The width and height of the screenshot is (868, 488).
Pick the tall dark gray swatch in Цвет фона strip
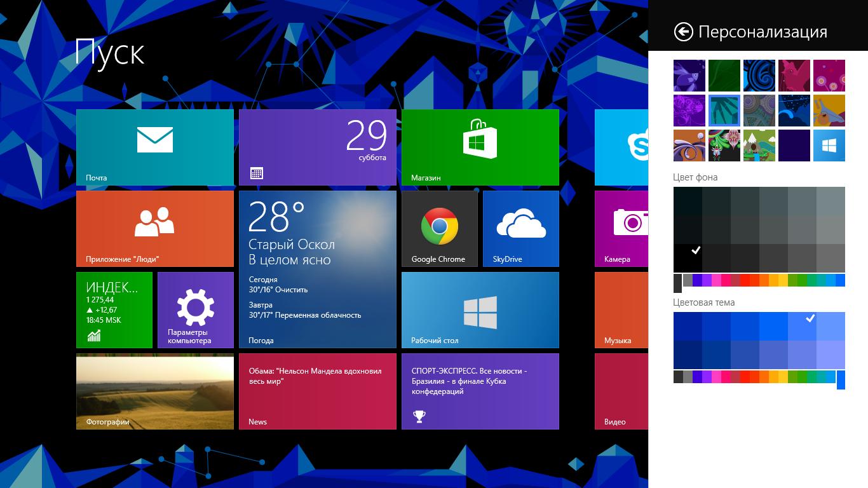tap(678, 283)
